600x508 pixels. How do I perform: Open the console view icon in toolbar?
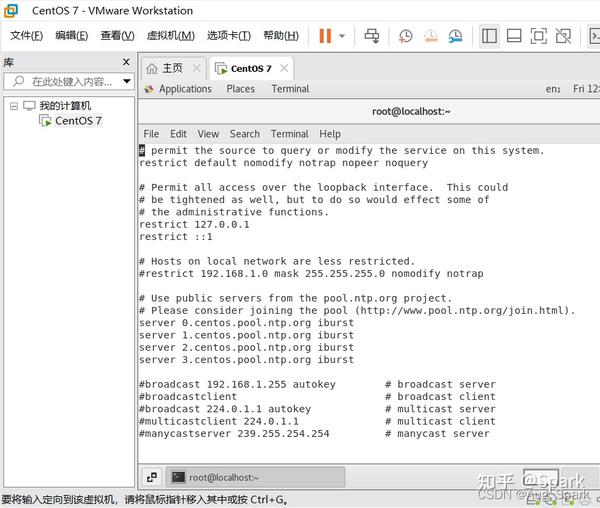(x=595, y=36)
